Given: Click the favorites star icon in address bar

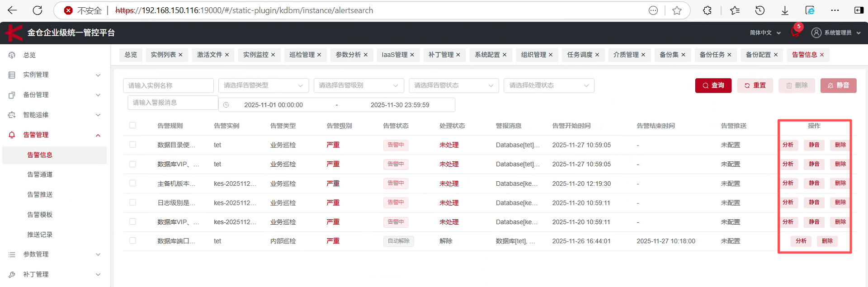Looking at the screenshot, I should pyautogui.click(x=677, y=10).
